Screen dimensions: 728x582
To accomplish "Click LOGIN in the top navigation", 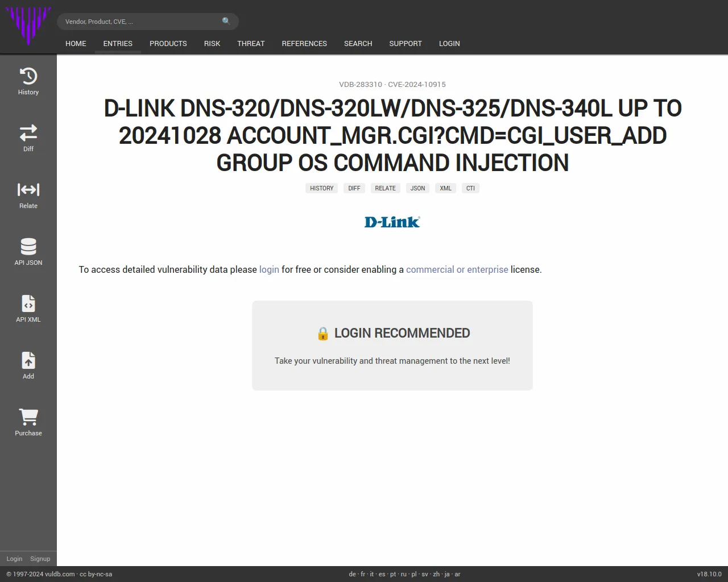I will coord(449,43).
